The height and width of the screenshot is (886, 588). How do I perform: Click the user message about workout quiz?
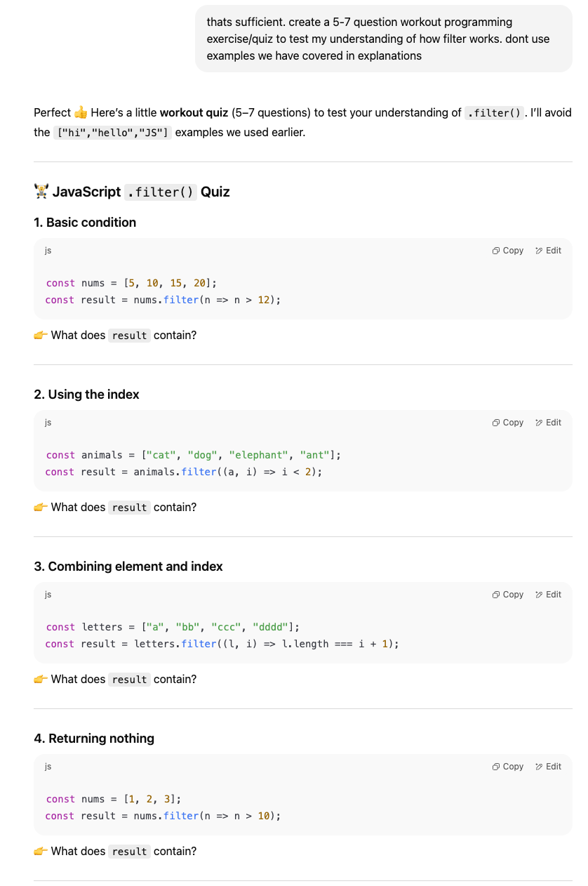(x=383, y=39)
